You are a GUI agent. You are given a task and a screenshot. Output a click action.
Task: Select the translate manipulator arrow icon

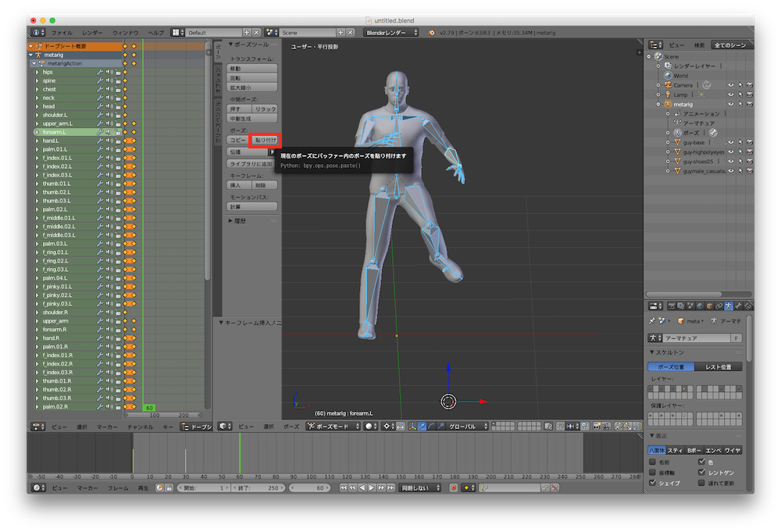(x=422, y=426)
